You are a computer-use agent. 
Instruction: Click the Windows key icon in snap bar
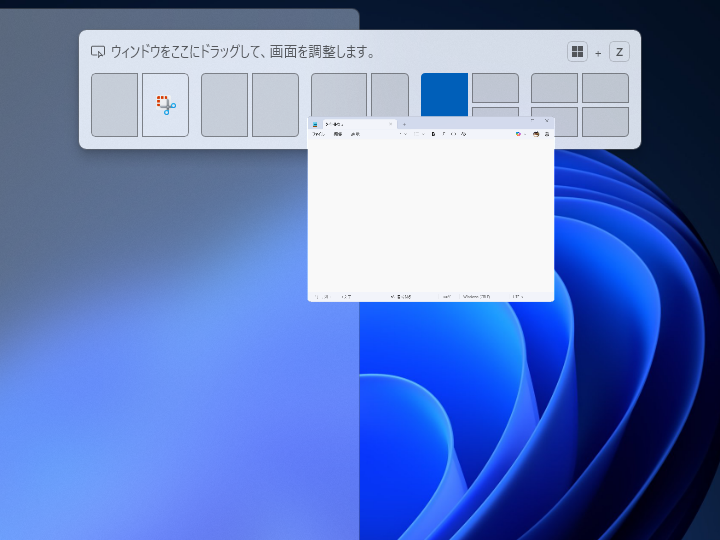(577, 52)
